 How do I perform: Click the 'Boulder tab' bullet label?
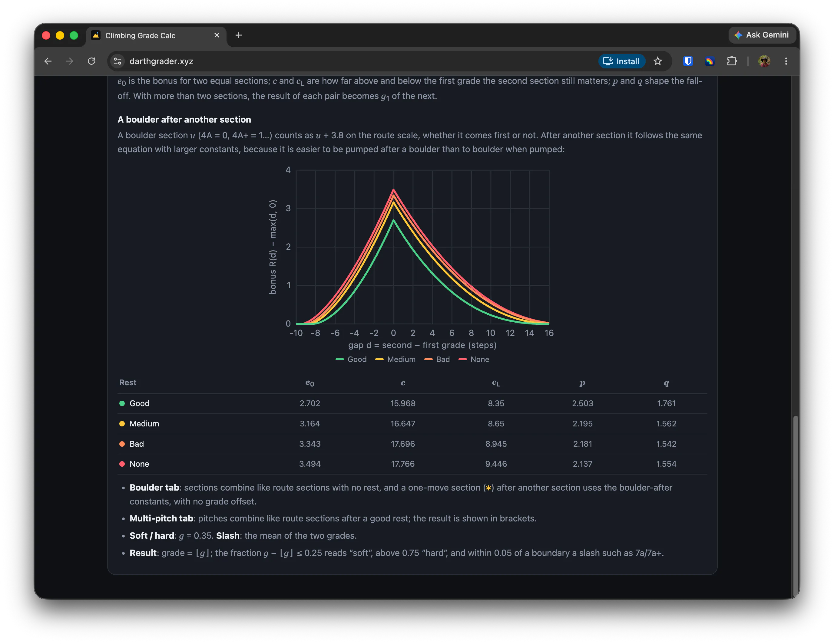pos(154,488)
